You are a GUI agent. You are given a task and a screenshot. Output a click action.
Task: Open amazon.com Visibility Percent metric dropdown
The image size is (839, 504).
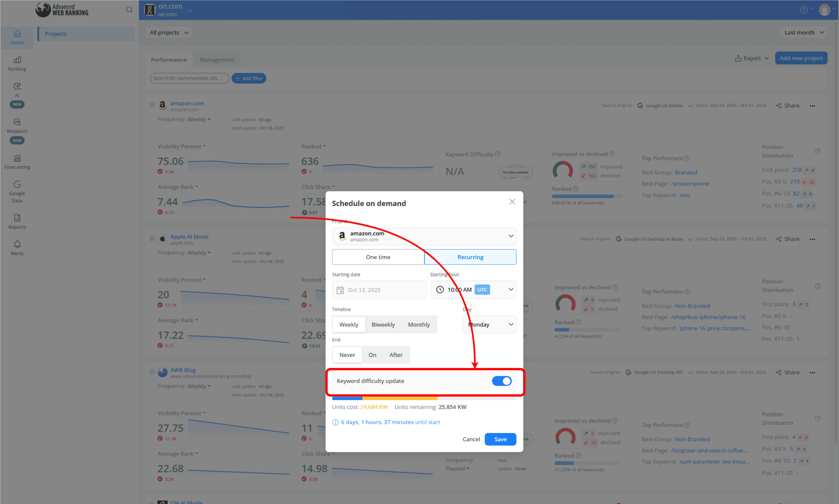(x=181, y=146)
